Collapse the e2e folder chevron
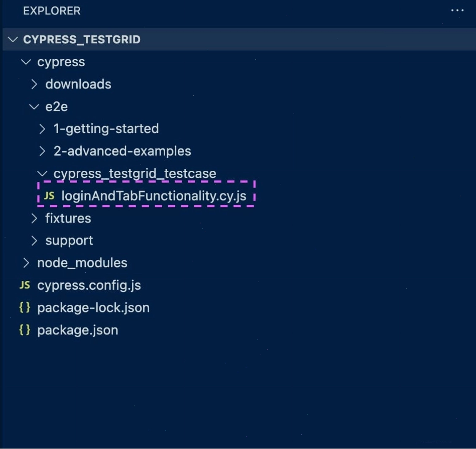 pyautogui.click(x=34, y=107)
